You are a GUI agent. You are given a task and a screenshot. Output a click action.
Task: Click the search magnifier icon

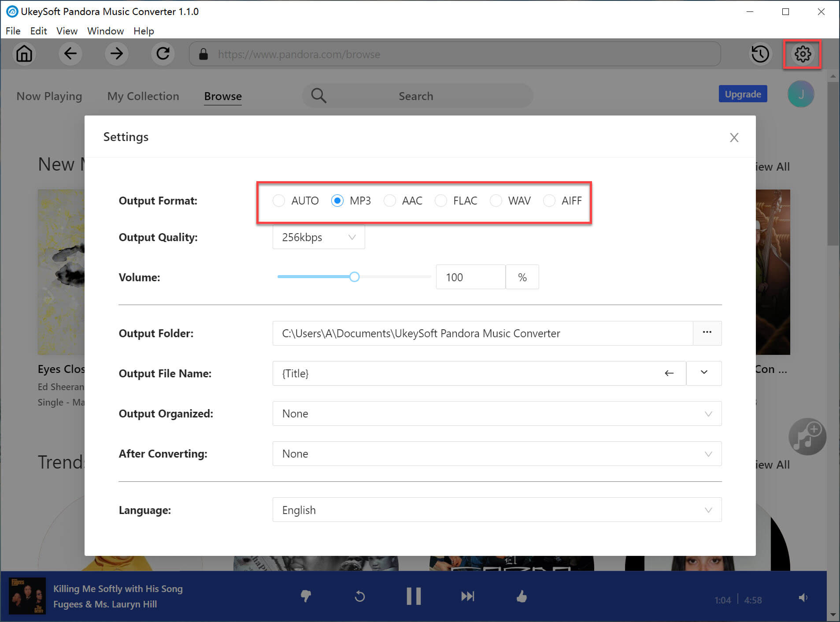tap(318, 96)
